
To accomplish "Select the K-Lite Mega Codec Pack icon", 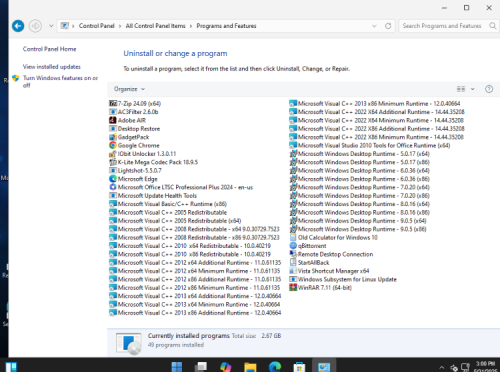I will click(113, 162).
